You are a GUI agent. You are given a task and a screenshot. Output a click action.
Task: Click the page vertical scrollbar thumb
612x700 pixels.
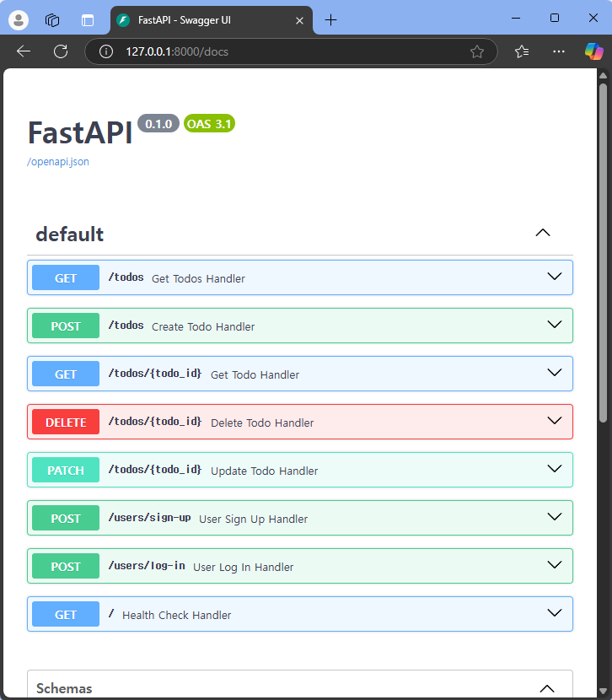tap(603, 253)
